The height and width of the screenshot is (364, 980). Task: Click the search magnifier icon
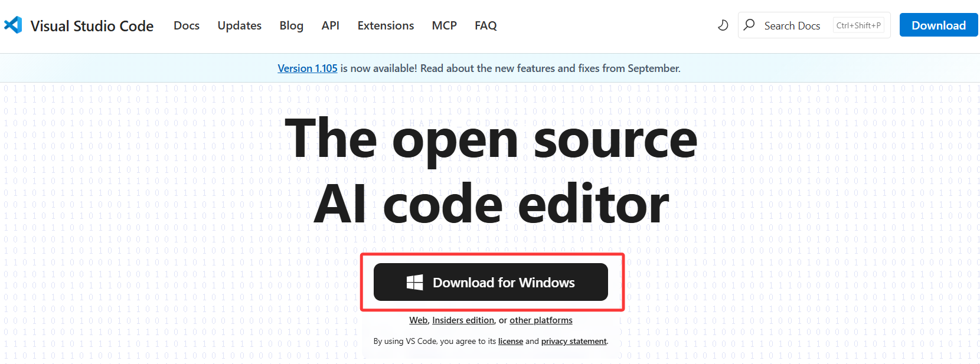(x=749, y=25)
